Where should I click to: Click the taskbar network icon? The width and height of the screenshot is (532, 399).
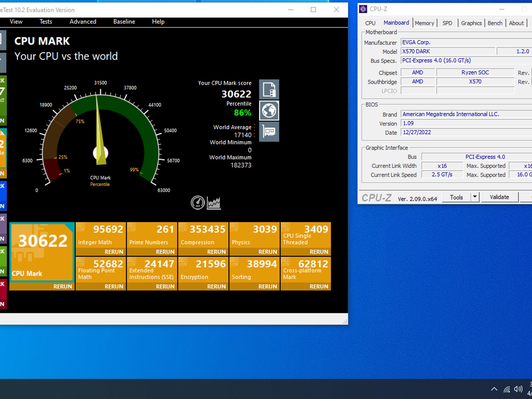tap(507, 389)
